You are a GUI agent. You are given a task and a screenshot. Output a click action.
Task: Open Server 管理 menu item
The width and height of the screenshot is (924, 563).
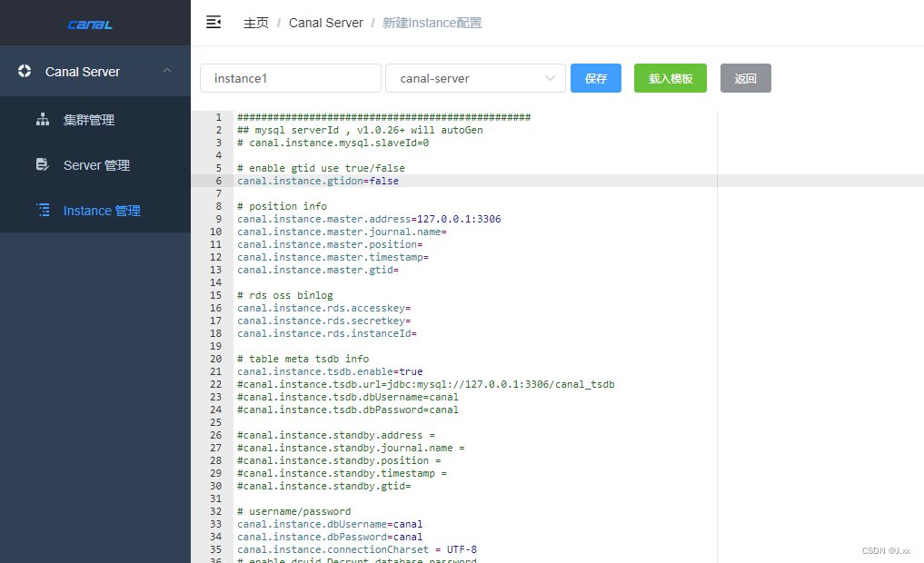point(95,165)
